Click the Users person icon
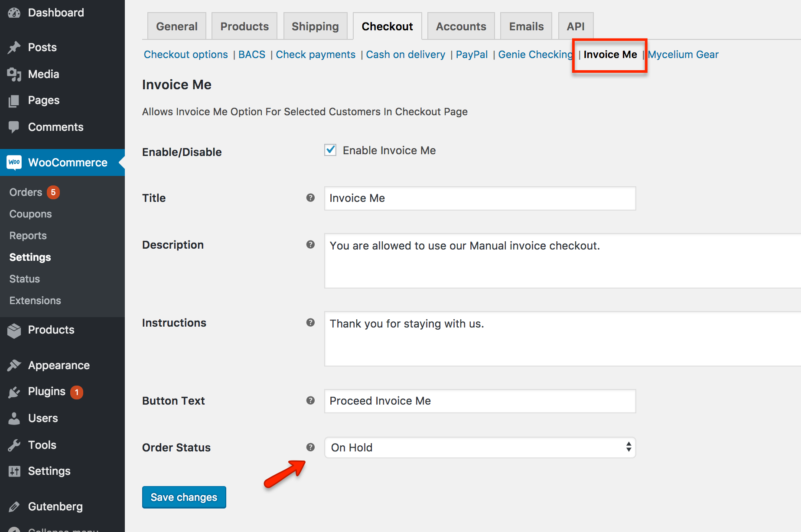801x532 pixels. [14, 418]
